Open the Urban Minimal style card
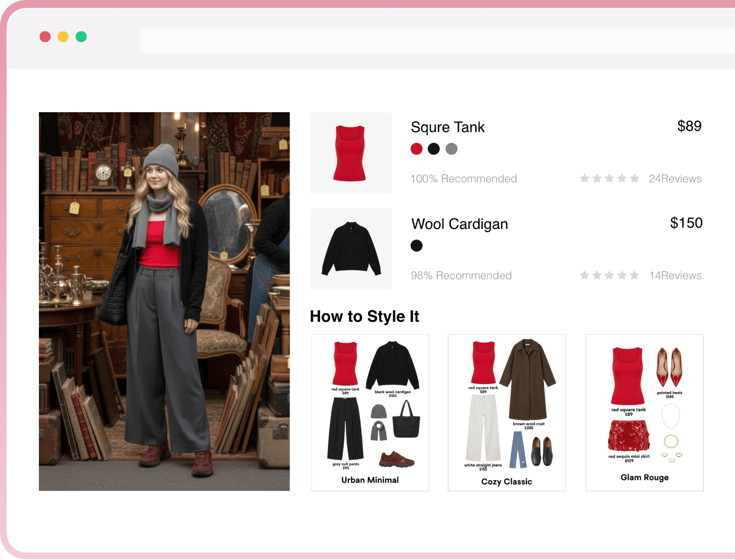 point(370,412)
